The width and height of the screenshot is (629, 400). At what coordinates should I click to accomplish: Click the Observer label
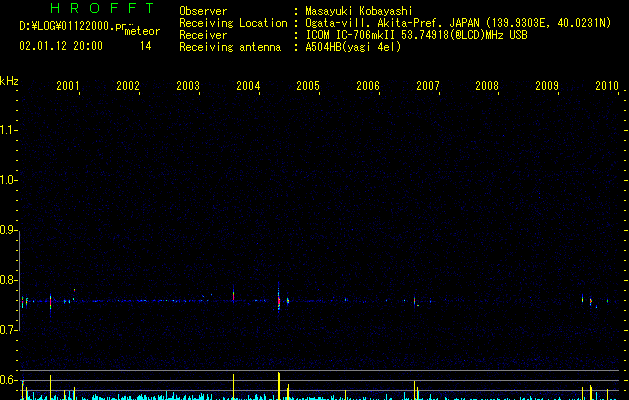(x=203, y=11)
